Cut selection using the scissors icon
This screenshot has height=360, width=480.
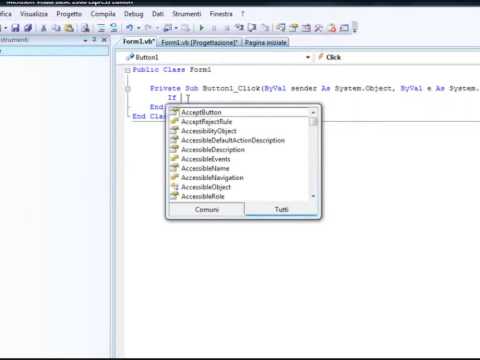[44, 28]
